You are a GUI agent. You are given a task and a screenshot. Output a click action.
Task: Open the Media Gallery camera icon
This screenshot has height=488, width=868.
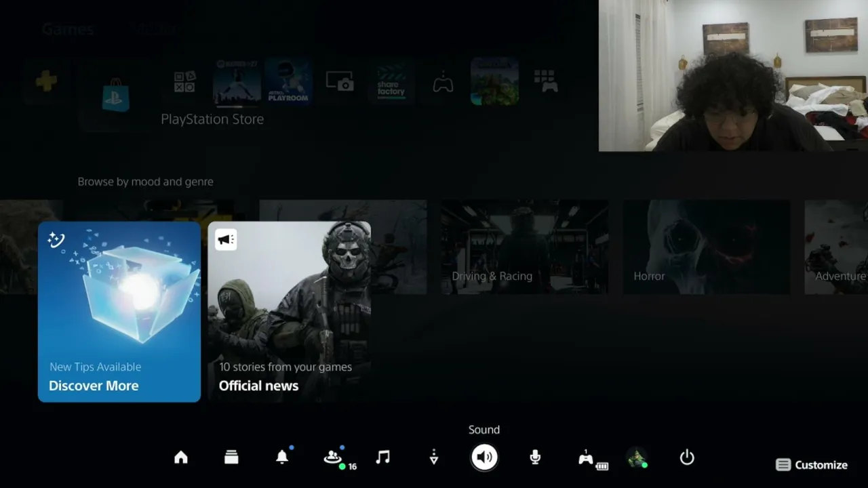340,81
